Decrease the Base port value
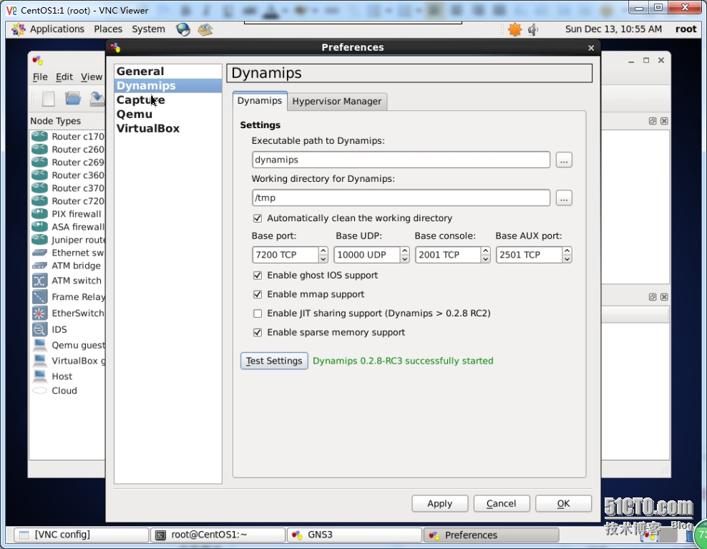Image resolution: width=707 pixels, height=549 pixels. (x=323, y=259)
